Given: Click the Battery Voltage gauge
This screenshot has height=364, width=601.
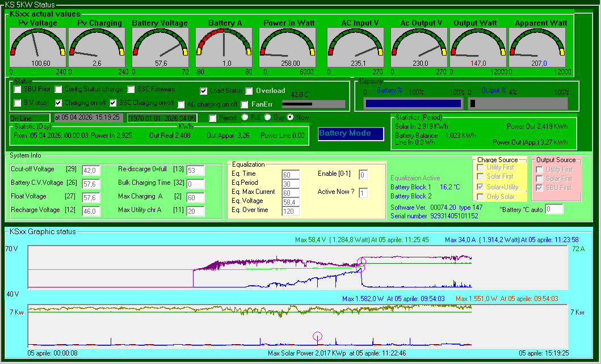Looking at the screenshot, I should pyautogui.click(x=161, y=48).
